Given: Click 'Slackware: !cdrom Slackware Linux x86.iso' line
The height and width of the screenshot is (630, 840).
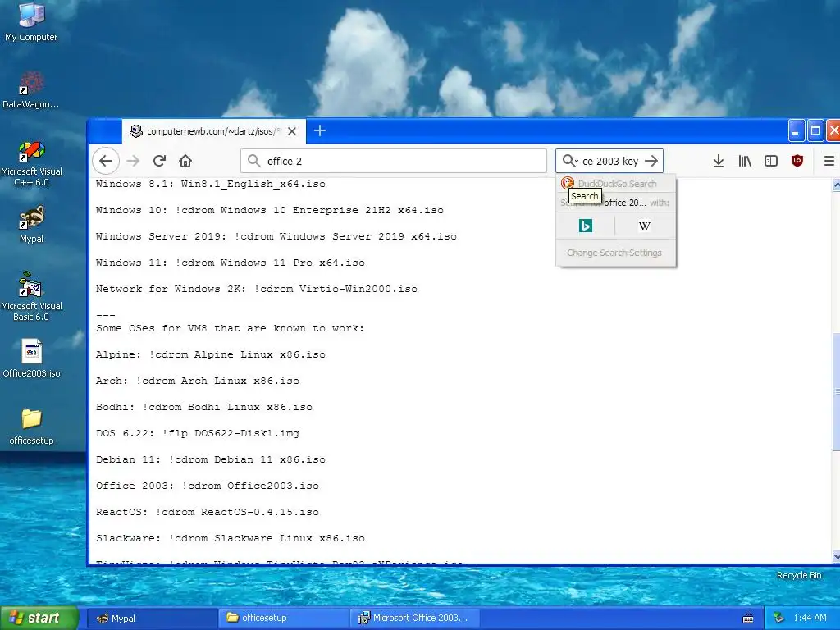Looking at the screenshot, I should point(231,538).
